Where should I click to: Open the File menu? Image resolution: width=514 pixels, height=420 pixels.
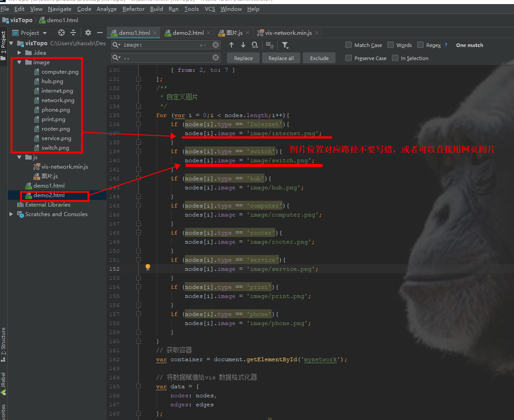(x=5, y=9)
